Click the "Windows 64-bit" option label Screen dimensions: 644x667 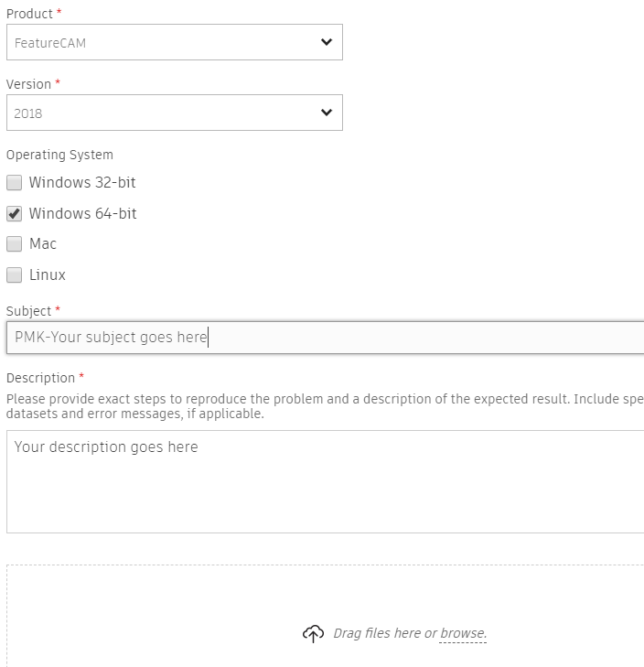coord(82,213)
